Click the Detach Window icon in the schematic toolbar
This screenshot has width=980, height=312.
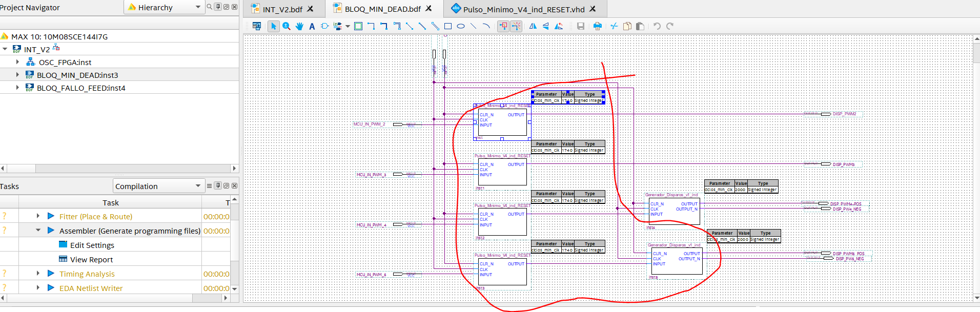pos(257,26)
